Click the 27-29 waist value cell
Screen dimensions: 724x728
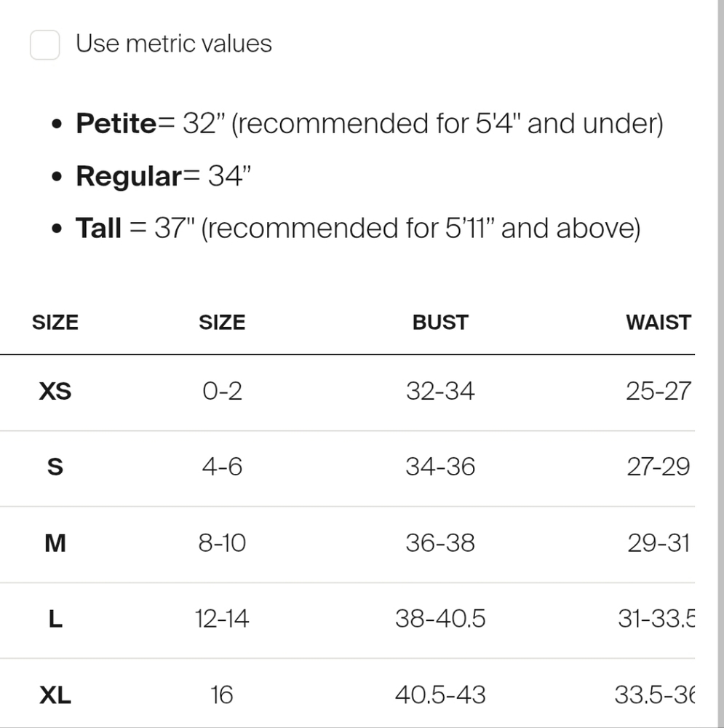(x=659, y=467)
